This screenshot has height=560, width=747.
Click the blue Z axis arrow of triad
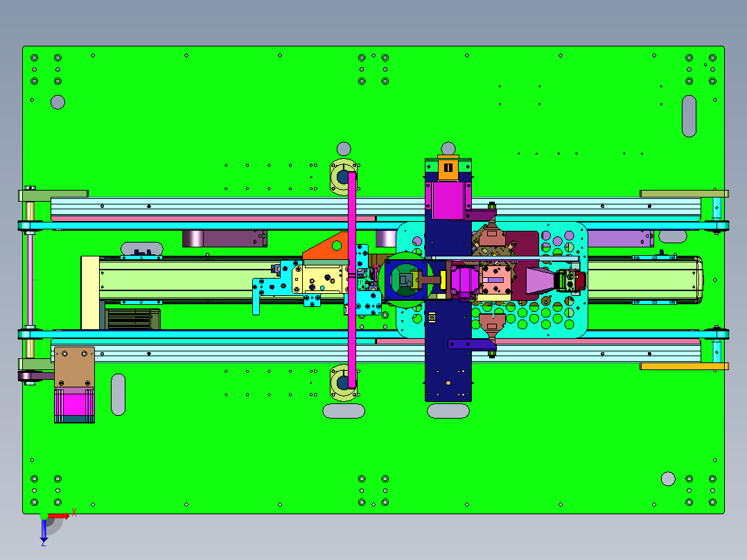point(44,530)
